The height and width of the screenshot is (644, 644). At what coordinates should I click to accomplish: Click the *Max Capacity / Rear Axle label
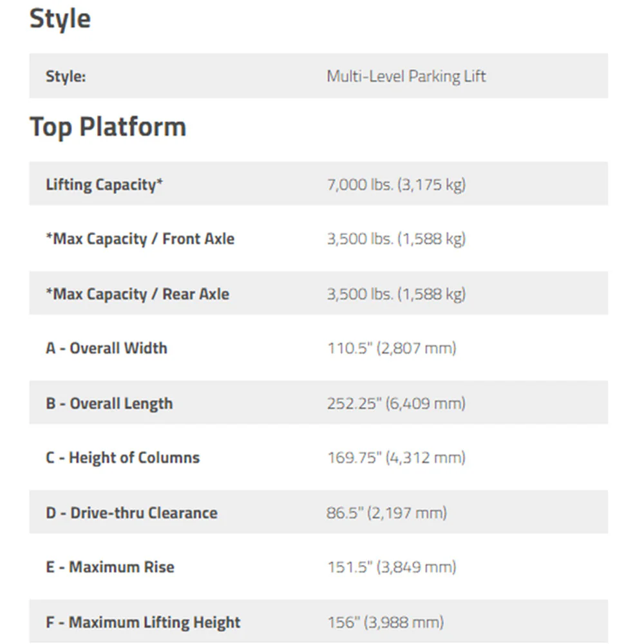(x=138, y=294)
